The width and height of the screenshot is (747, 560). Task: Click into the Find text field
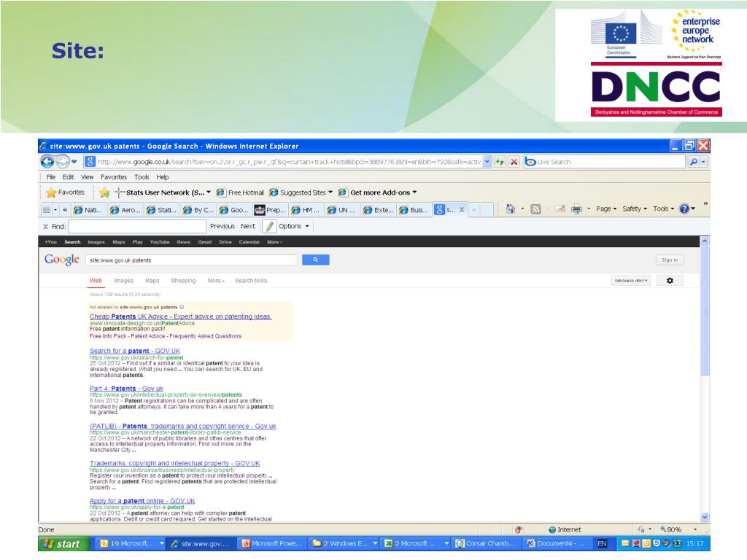137,226
